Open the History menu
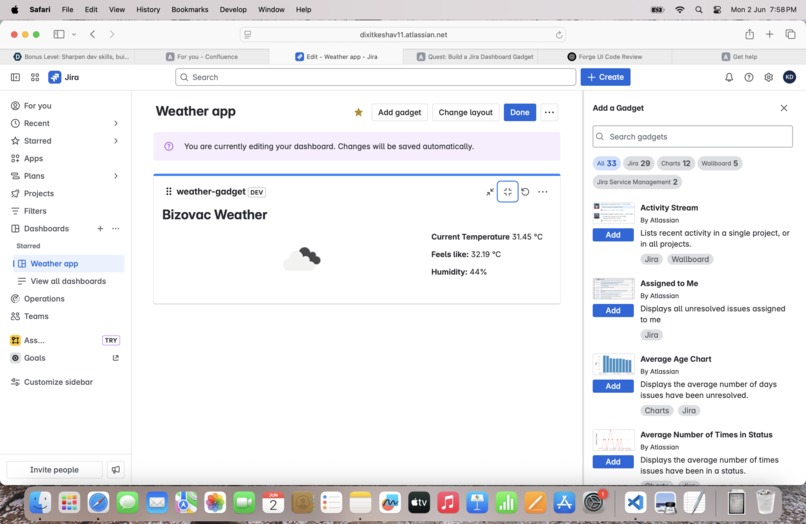Image resolution: width=806 pixels, height=524 pixels. tap(148, 9)
